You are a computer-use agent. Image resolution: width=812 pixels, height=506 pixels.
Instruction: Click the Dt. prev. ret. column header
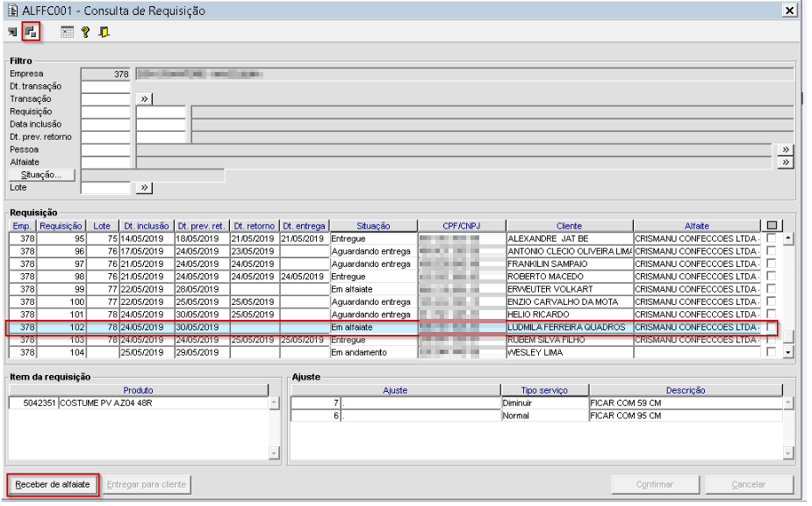[x=201, y=226]
